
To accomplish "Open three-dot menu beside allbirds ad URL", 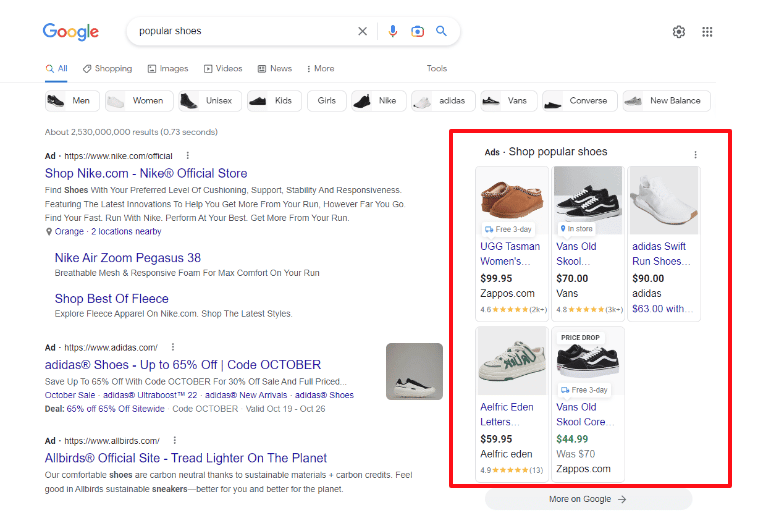I will [x=175, y=440].
